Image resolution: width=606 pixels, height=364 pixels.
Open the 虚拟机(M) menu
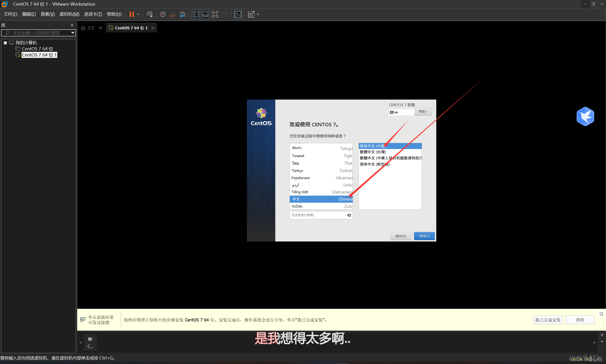[69, 14]
